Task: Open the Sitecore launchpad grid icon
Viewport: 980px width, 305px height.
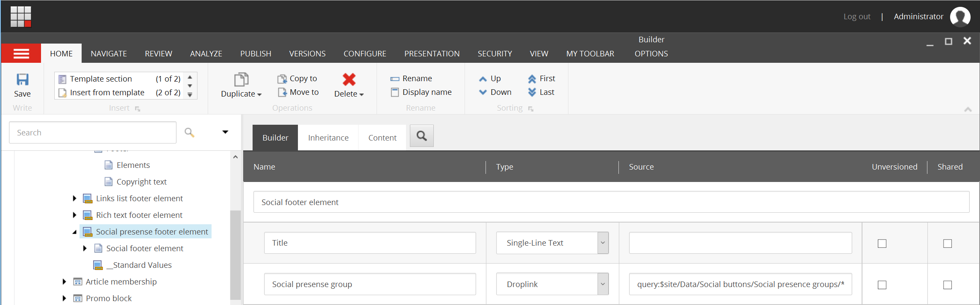Action: click(21, 17)
